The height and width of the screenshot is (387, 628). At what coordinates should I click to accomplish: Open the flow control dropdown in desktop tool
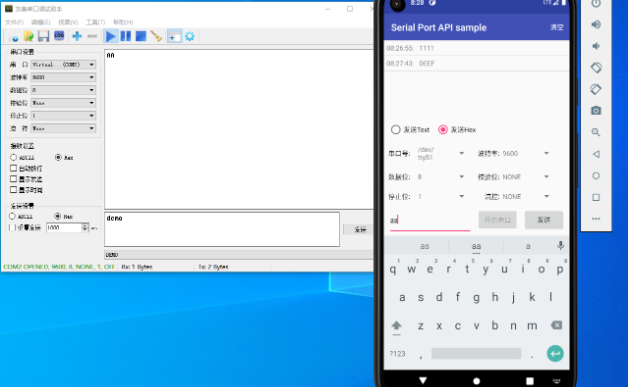click(x=63, y=129)
